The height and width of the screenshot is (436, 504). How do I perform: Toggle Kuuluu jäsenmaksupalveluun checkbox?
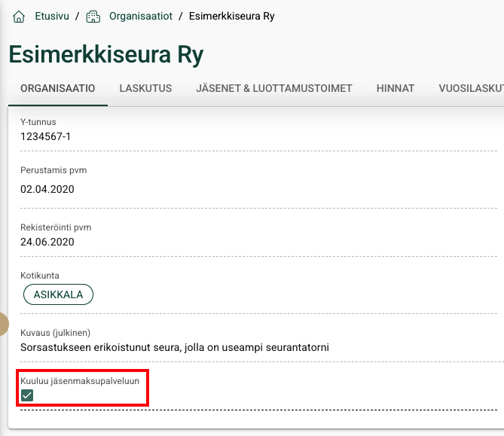(27, 395)
